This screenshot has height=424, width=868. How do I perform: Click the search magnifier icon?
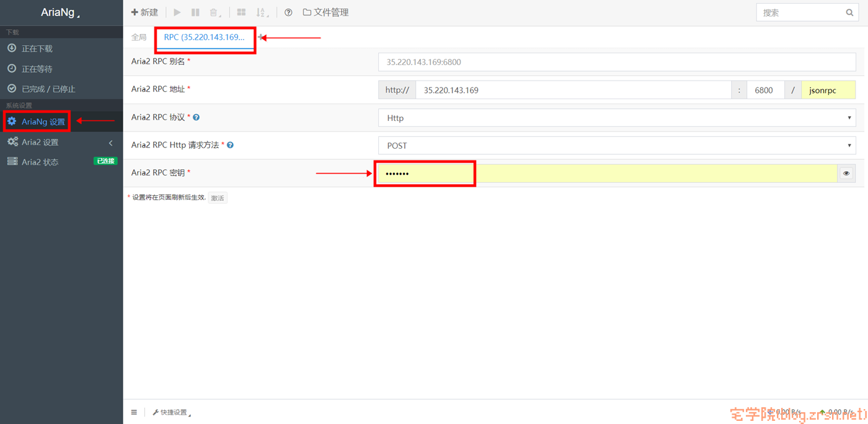point(849,12)
